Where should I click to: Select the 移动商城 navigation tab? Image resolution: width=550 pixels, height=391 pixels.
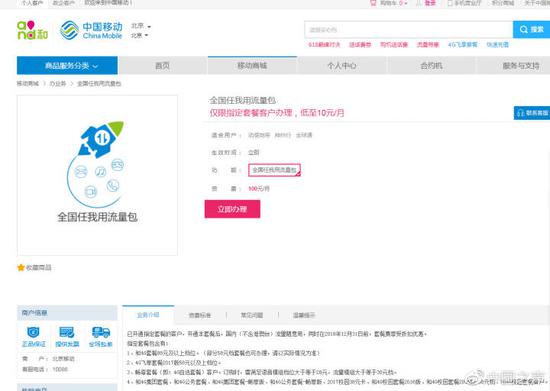(x=252, y=66)
